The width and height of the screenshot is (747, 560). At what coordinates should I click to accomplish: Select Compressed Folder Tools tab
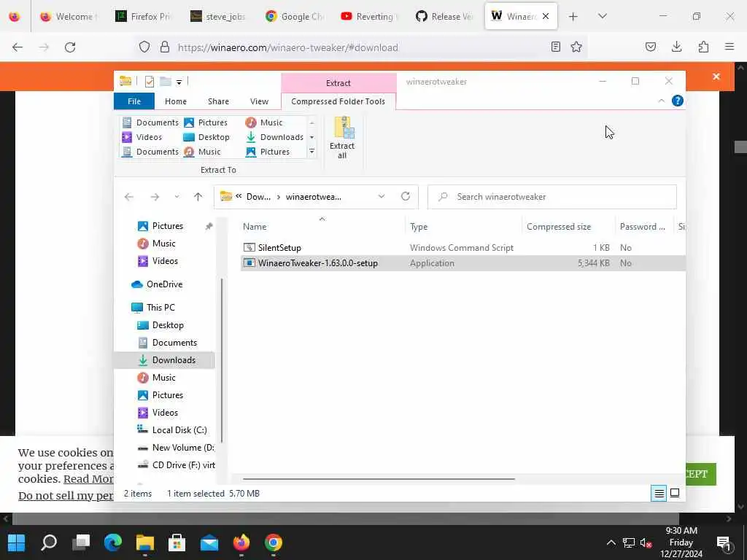[x=338, y=101]
